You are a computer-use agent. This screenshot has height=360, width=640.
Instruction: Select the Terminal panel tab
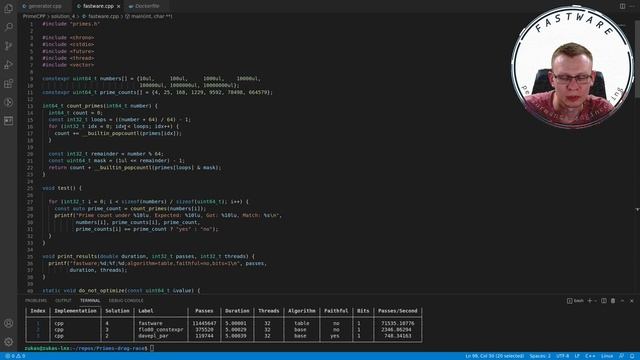pos(90,300)
